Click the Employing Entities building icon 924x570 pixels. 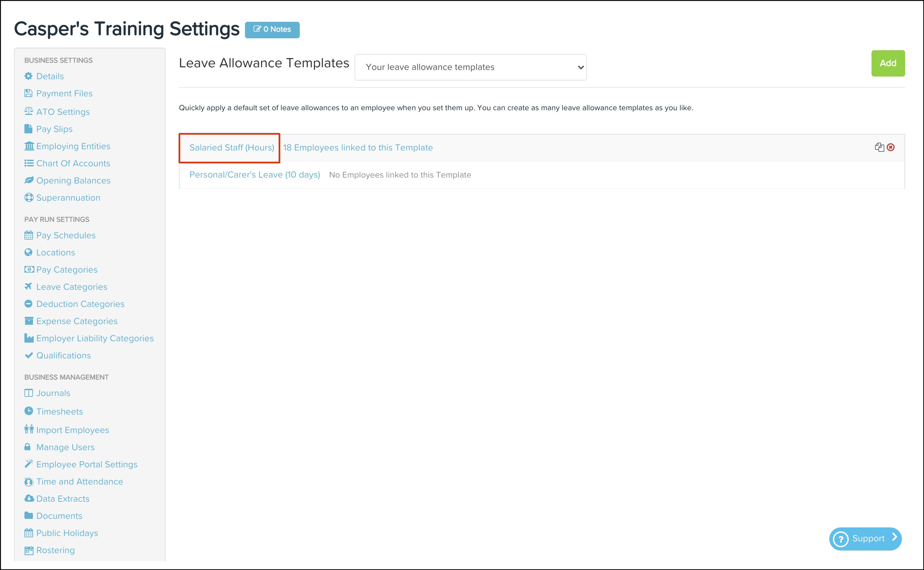(x=29, y=146)
